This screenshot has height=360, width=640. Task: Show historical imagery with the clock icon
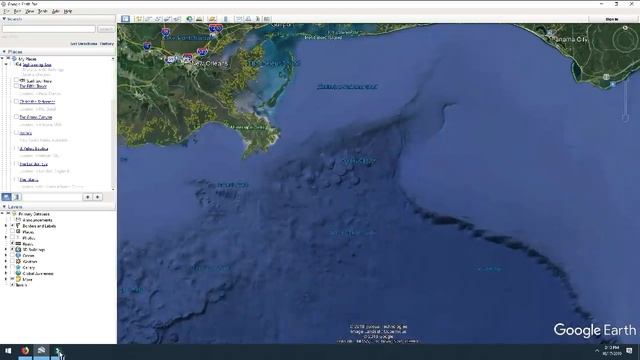[189, 19]
